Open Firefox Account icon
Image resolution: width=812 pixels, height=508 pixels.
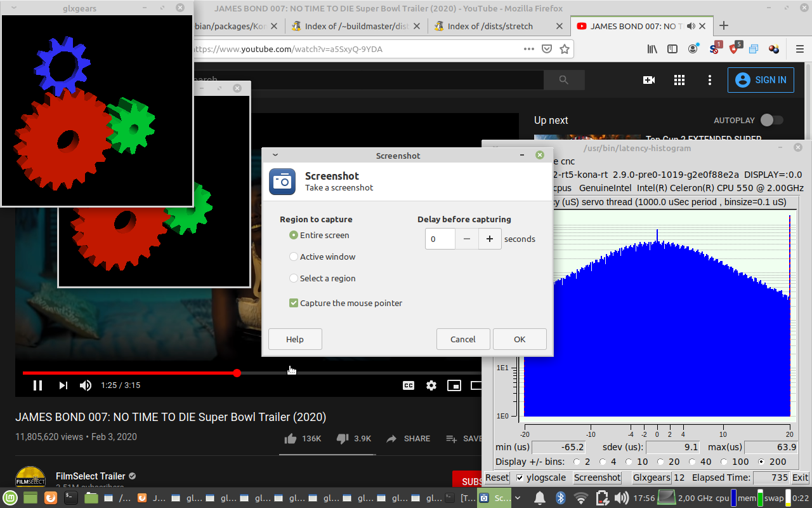(693, 48)
